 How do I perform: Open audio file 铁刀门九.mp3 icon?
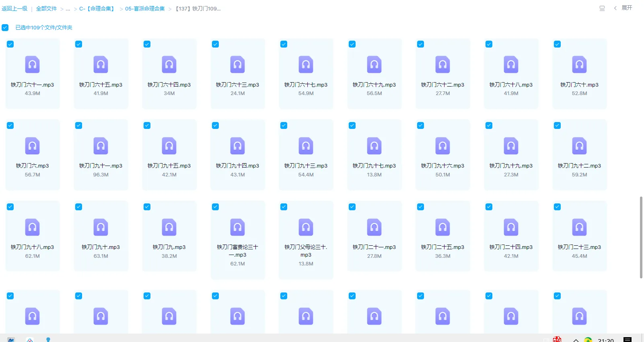[x=169, y=227]
